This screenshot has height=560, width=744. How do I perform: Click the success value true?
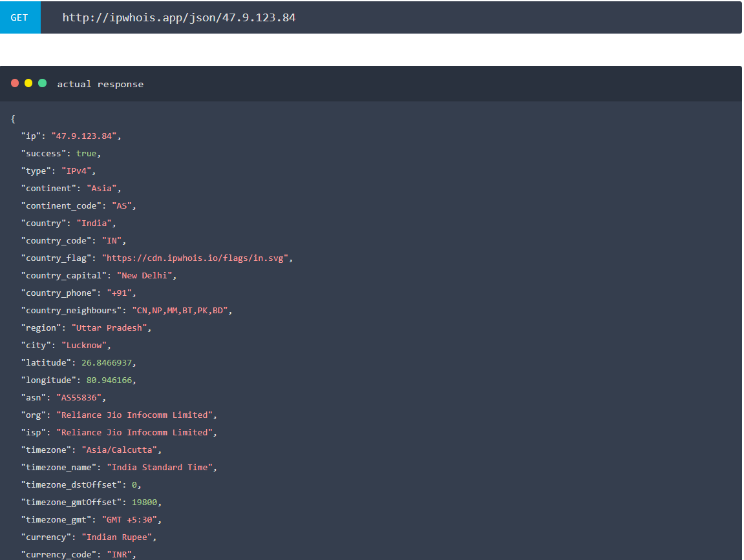pyautogui.click(x=87, y=153)
